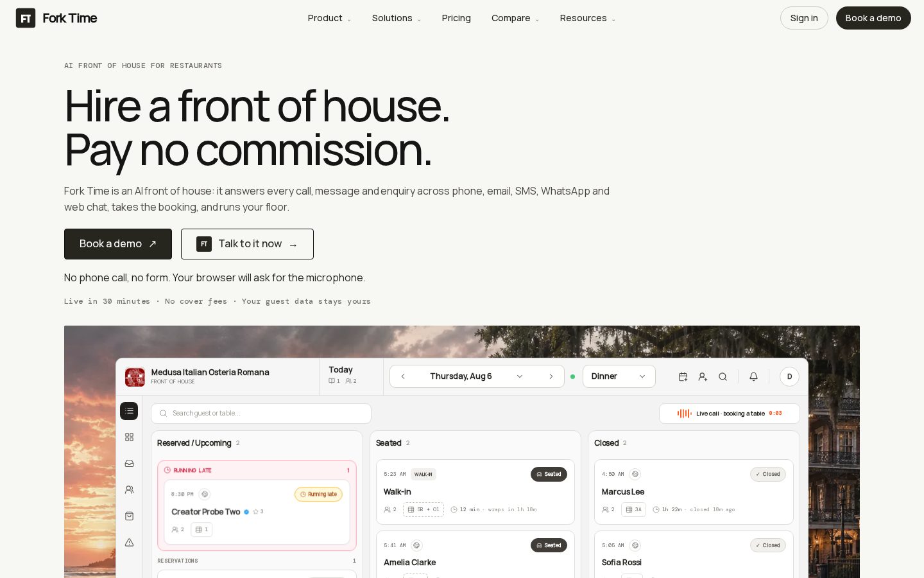This screenshot has width=924, height=578.
Task: Expand the Resources menu
Action: pos(587,18)
